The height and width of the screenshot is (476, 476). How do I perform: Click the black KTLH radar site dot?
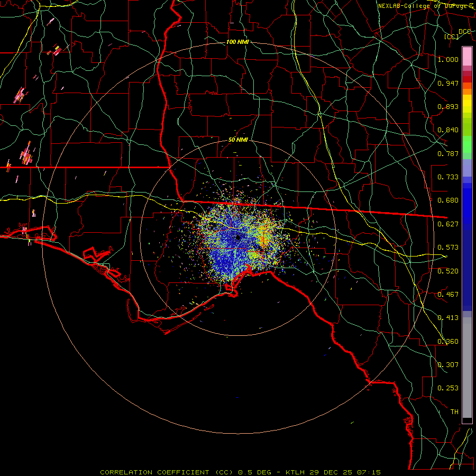(x=238, y=237)
